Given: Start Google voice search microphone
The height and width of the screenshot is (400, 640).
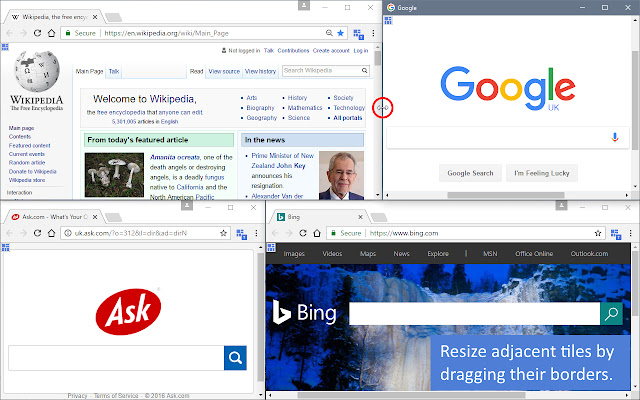Looking at the screenshot, I should click(x=615, y=137).
